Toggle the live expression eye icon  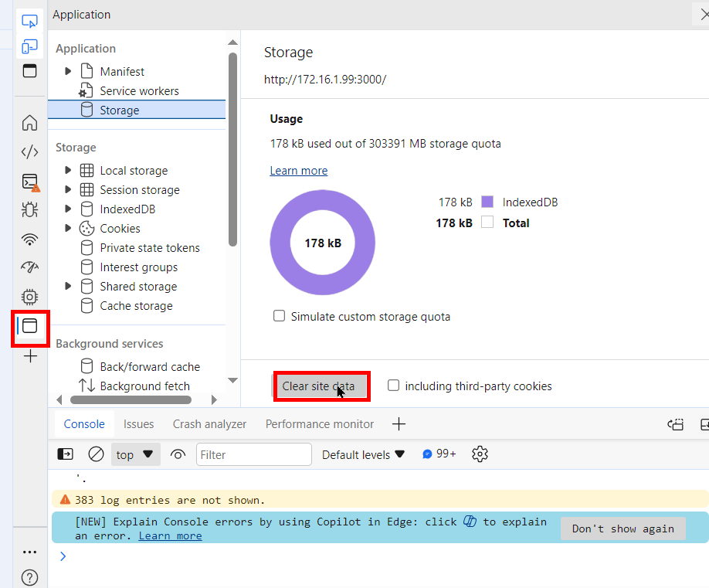(x=178, y=454)
